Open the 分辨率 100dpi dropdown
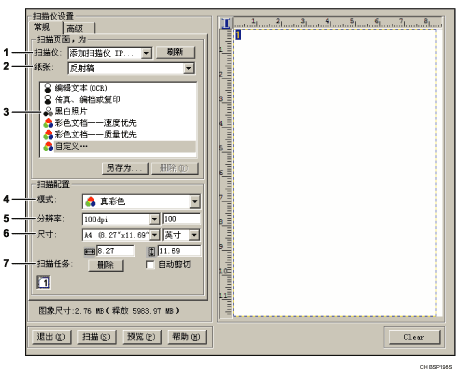Screen dimensions: 456x371 pos(154,219)
